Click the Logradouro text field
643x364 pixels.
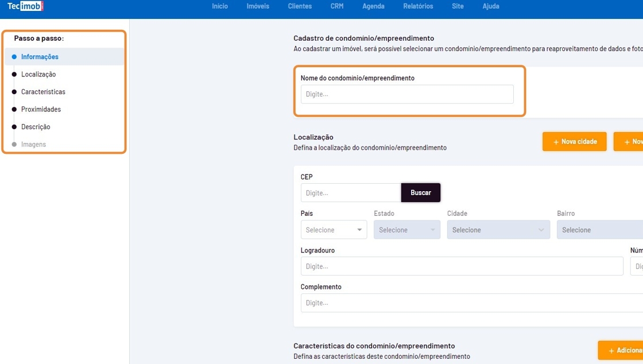tap(462, 266)
